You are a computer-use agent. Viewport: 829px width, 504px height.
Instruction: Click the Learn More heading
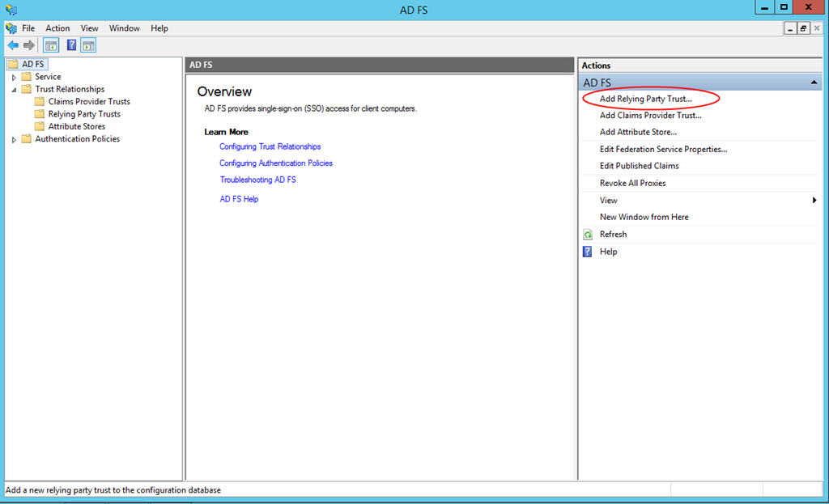click(227, 132)
